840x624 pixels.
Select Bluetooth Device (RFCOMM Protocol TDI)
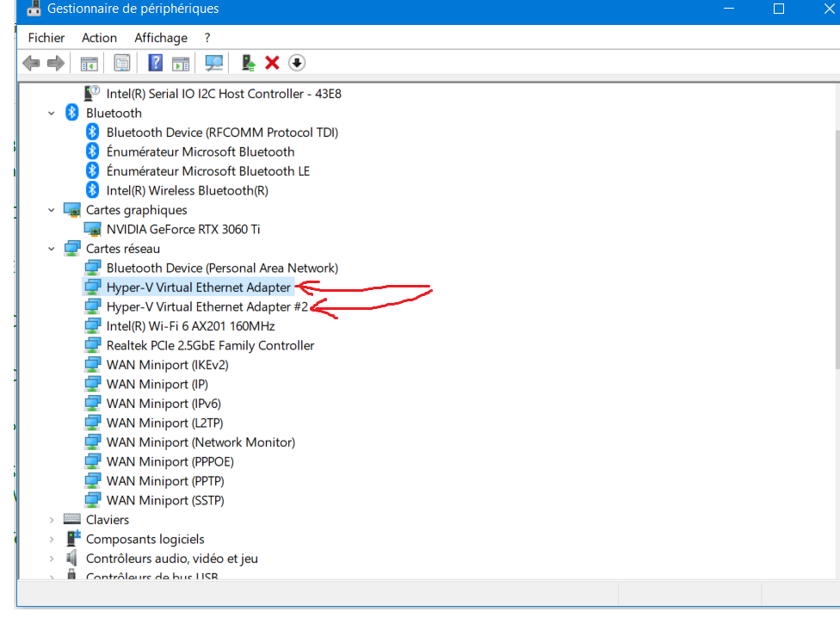point(222,133)
